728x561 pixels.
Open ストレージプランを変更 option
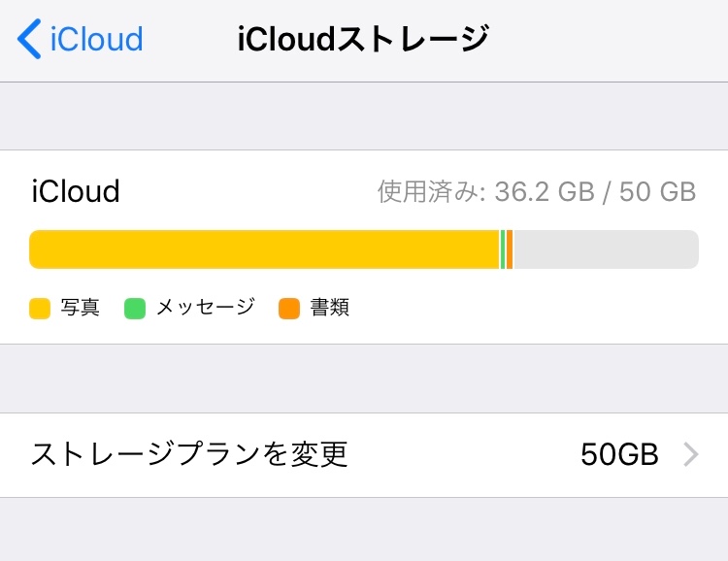tap(189, 454)
